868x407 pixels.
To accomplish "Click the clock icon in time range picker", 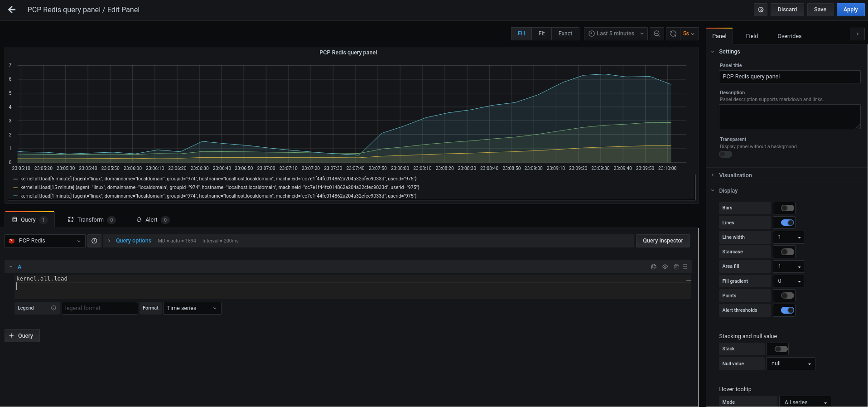I will coord(591,34).
